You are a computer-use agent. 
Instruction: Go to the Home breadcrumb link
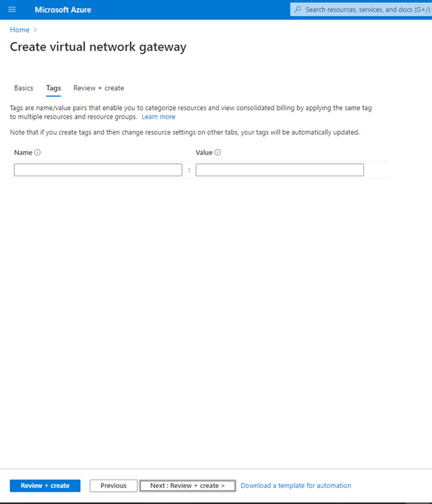click(x=20, y=30)
